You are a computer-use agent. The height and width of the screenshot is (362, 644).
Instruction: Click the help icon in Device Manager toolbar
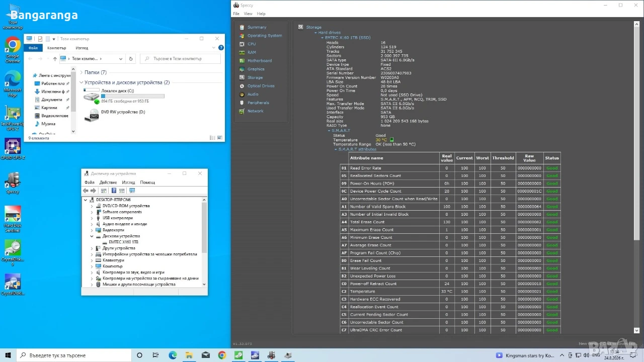tap(114, 191)
